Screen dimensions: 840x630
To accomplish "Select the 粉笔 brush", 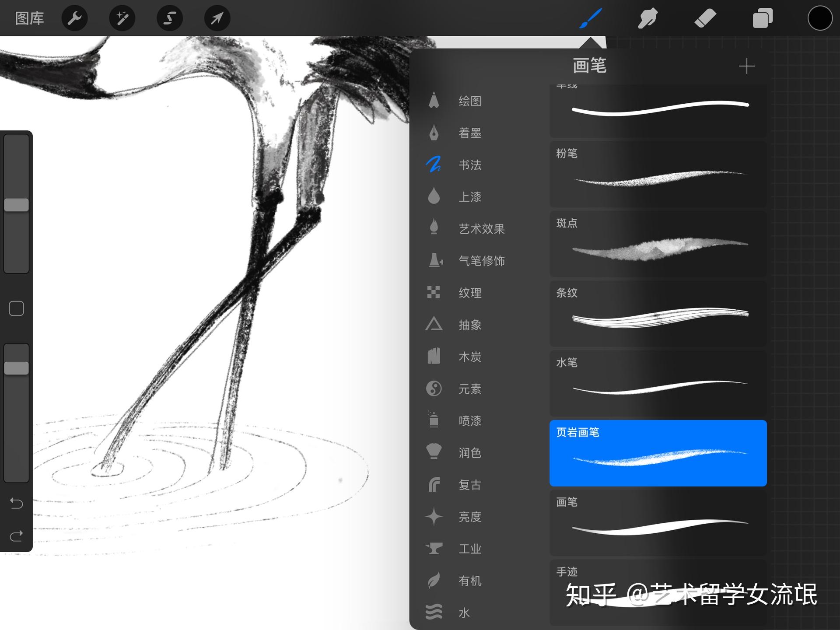I will point(658,175).
